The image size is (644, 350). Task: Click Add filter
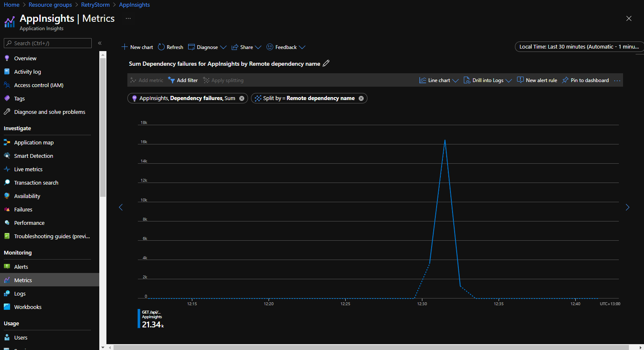[x=183, y=80]
